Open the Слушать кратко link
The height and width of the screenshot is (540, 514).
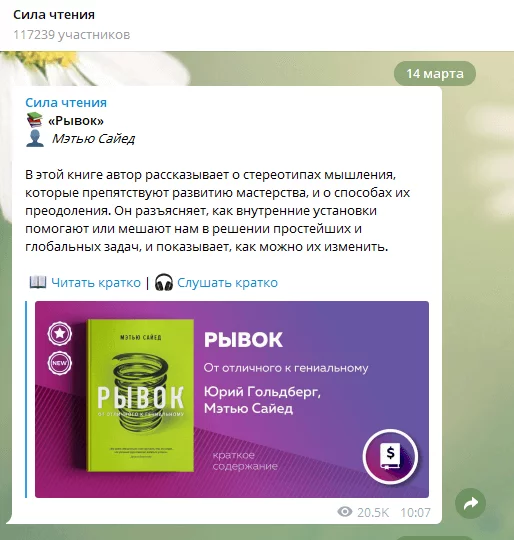(x=227, y=282)
